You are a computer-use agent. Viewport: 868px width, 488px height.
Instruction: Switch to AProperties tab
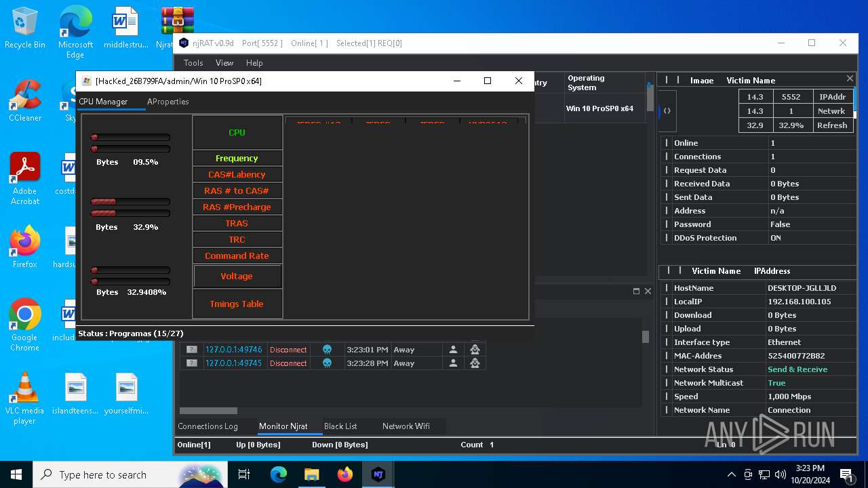point(168,102)
